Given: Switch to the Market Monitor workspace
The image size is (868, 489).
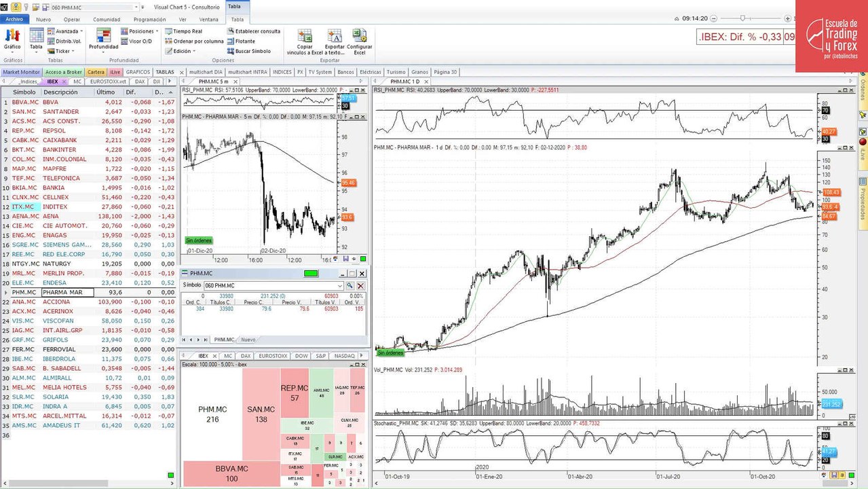Looking at the screenshot, I should point(21,72).
